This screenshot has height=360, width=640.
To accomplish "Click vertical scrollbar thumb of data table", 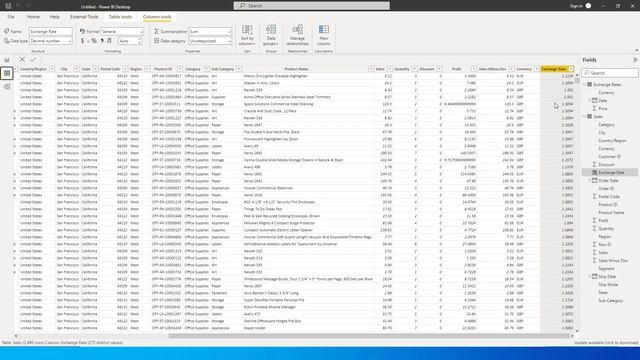I will coord(577,80).
